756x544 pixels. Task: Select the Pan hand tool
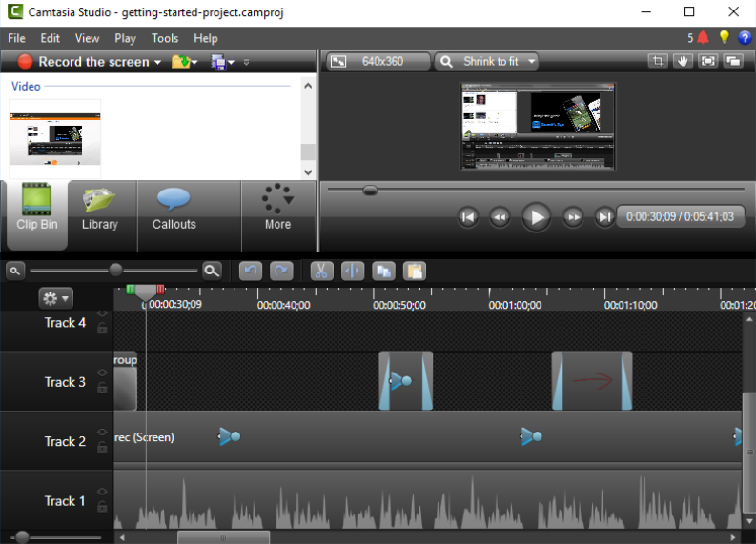tap(683, 61)
